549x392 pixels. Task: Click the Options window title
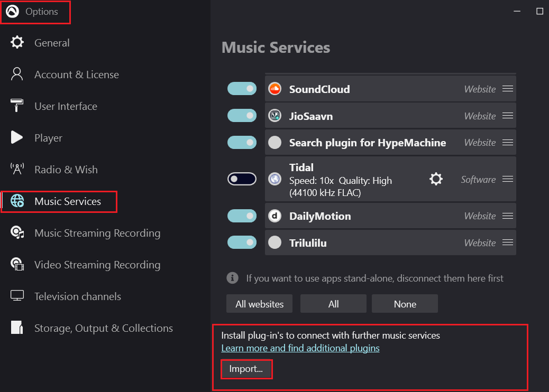(x=42, y=12)
